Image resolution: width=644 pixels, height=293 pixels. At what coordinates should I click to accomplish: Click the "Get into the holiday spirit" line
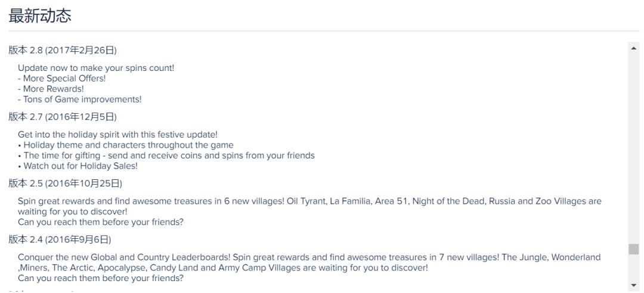[117, 135]
